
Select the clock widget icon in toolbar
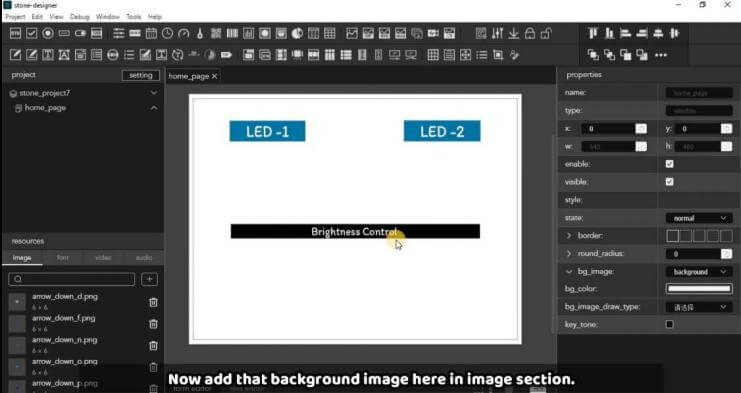pos(167,34)
